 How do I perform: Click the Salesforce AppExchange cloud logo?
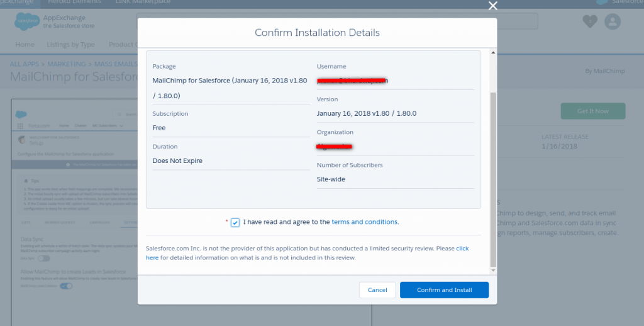26,21
